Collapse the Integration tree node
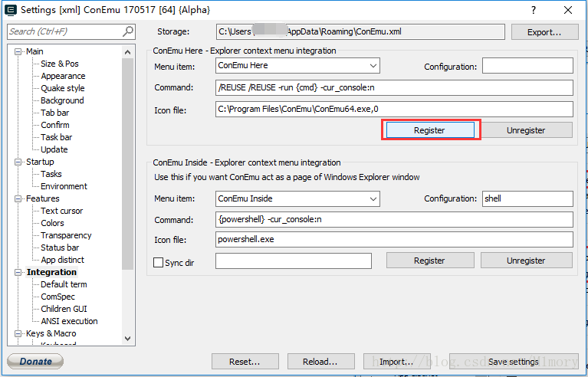The width and height of the screenshot is (588, 377). point(18,273)
